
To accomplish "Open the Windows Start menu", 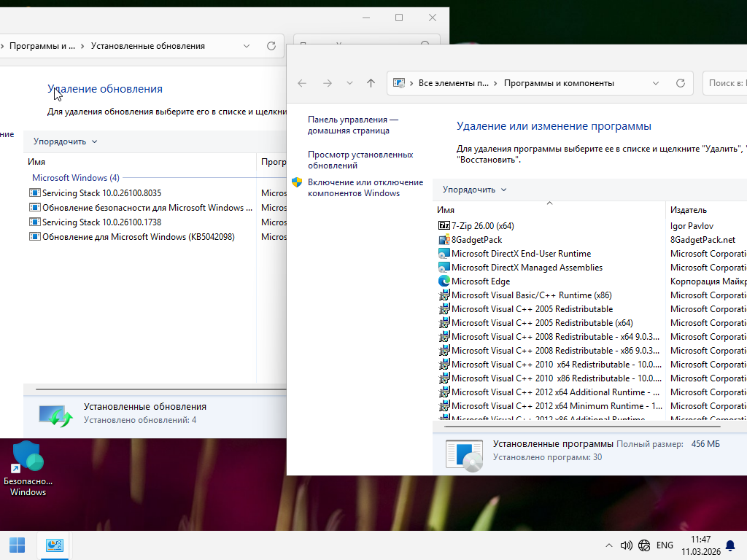I will coord(17,545).
